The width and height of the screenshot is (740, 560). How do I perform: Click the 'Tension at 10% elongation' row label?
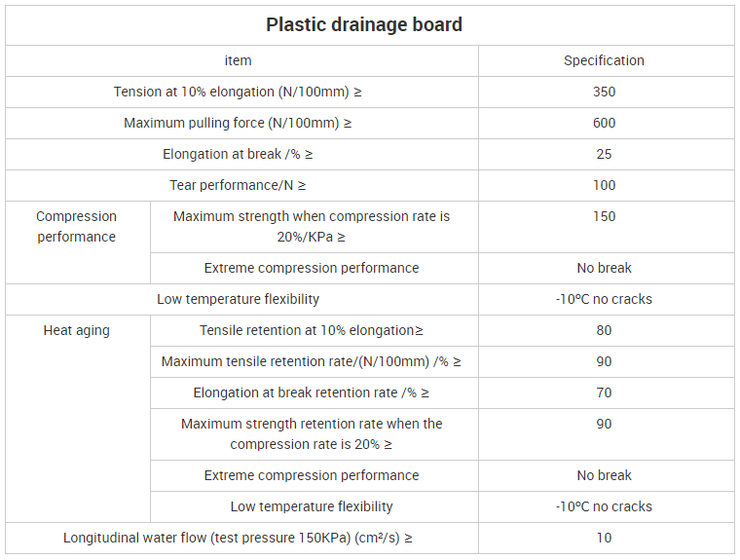[238, 92]
